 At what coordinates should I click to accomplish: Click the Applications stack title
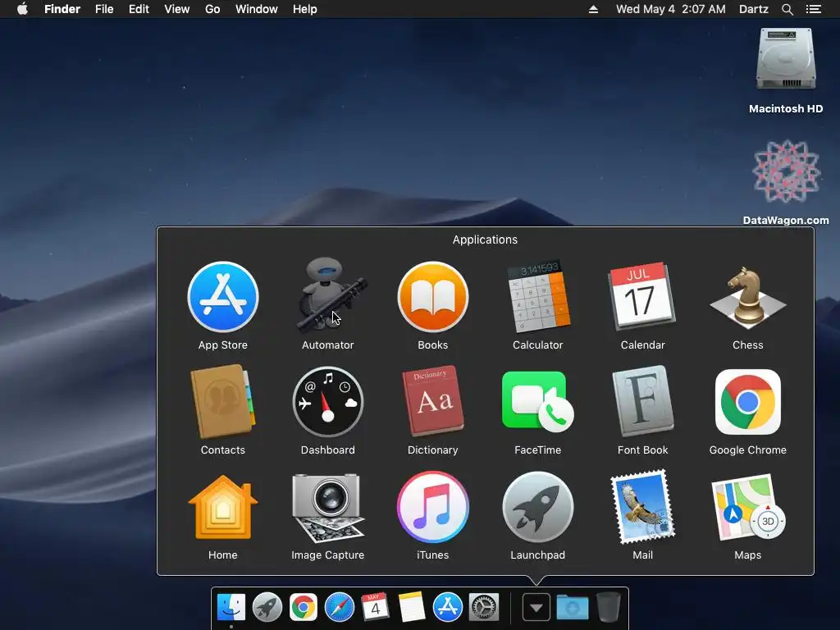pyautogui.click(x=485, y=240)
